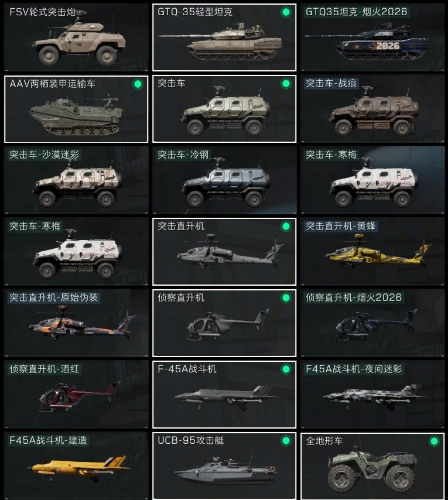Image resolution: width=448 pixels, height=500 pixels.
Task: Pick the red 侦察直升机-酒红 helicopter
Action: pyautogui.click(x=76, y=395)
